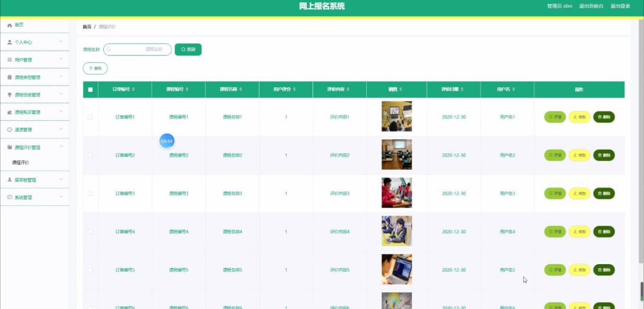
Task: Expand the 退课管理 menu chevron
Action: [61, 129]
